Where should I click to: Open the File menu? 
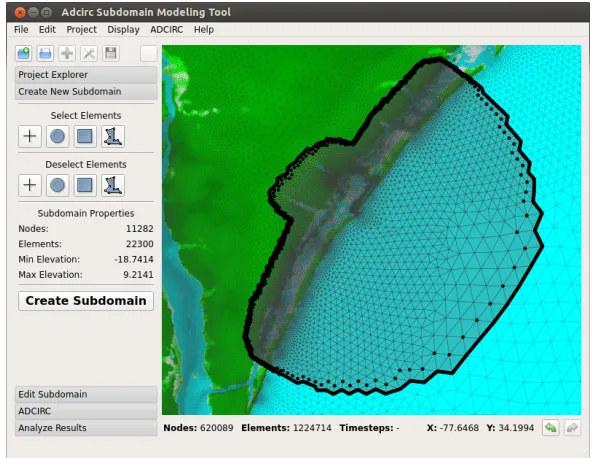click(x=21, y=30)
